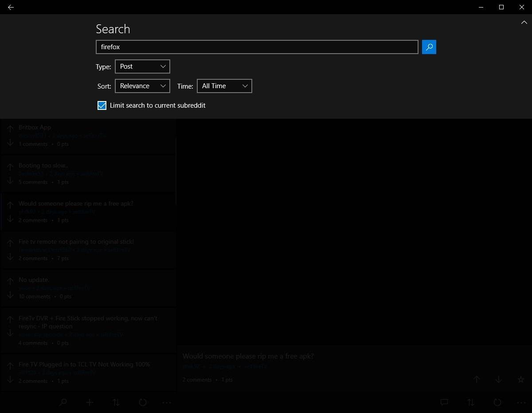Select the search magnifier in the bottom toolbar
This screenshot has width=532, height=413.
click(x=63, y=402)
